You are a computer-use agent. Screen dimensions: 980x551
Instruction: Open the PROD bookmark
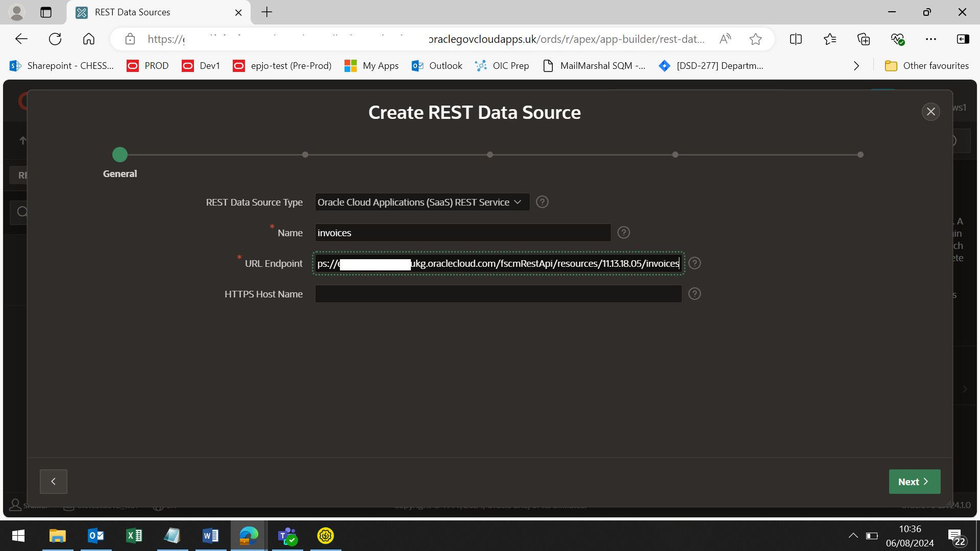point(148,66)
